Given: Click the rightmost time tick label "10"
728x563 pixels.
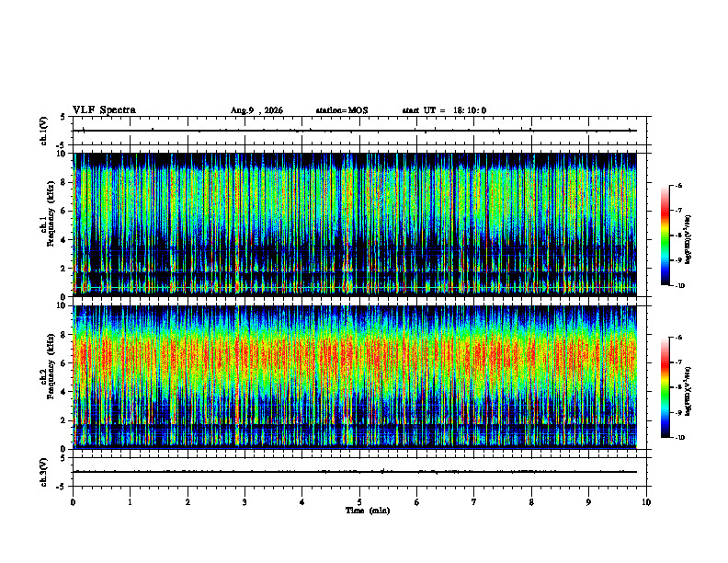Looking at the screenshot, I should (x=646, y=502).
